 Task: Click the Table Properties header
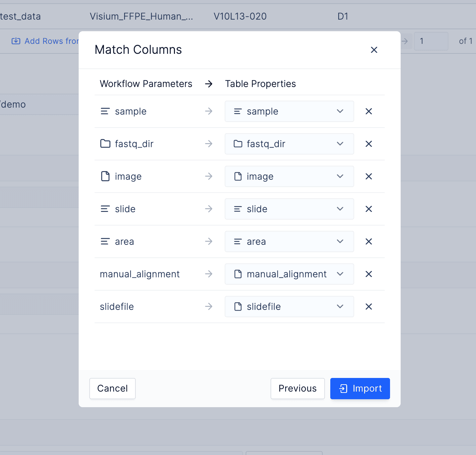(x=261, y=84)
